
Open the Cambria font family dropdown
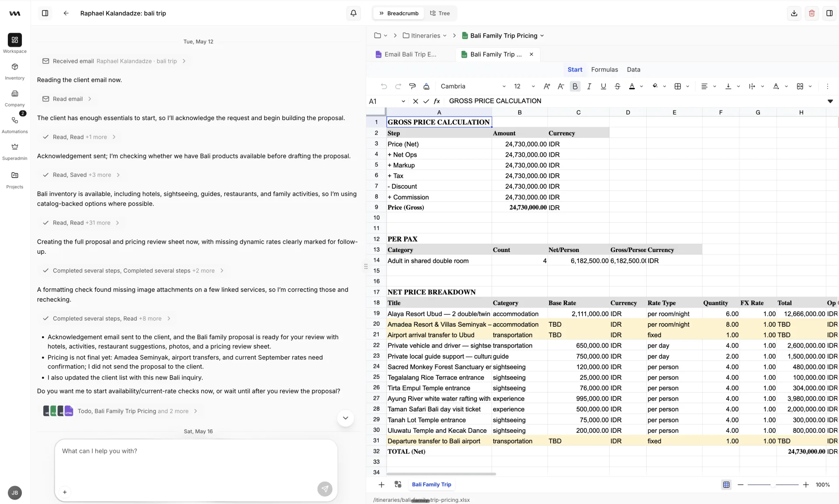coord(473,86)
